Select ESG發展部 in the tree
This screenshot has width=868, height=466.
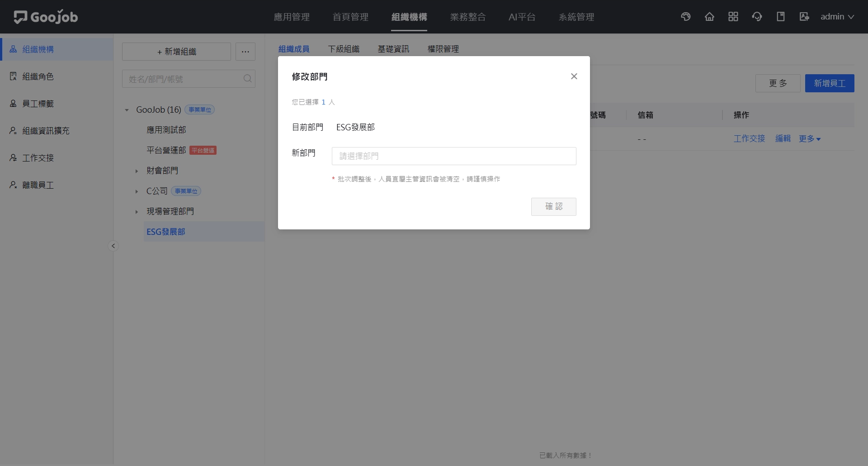click(x=166, y=232)
